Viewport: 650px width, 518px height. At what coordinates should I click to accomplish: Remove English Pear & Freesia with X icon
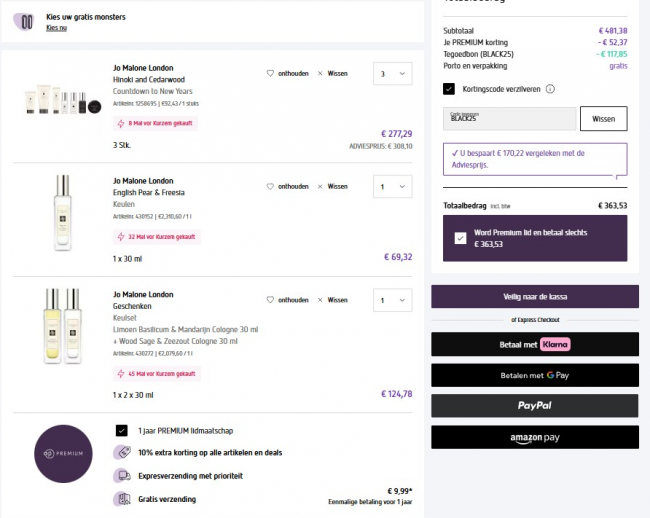coord(320,186)
